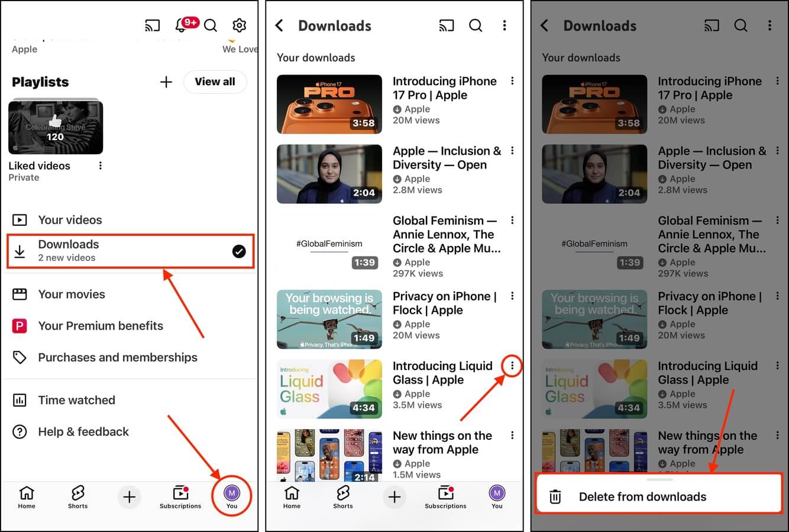The width and height of the screenshot is (789, 532).
Task: Open the overflow menu on Downloads screen header
Action: [x=505, y=25]
